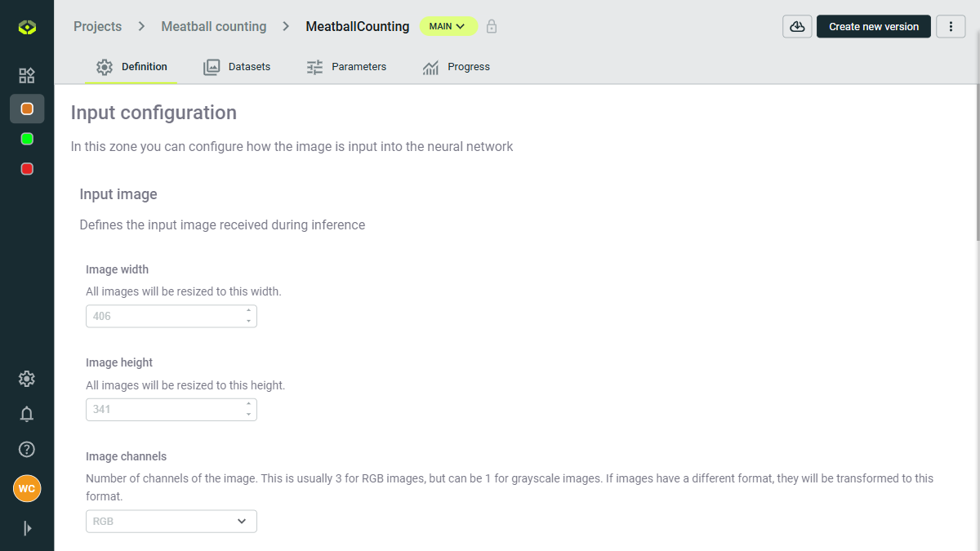Click the cloud download icon near Create new version
This screenshot has width=980, height=551.
(796, 26)
